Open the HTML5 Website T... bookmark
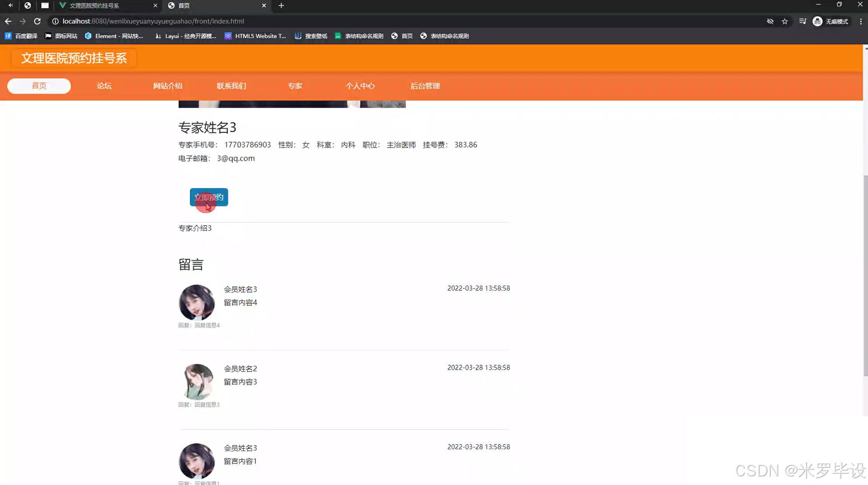Viewport: 868px width, 485px height. 255,36
